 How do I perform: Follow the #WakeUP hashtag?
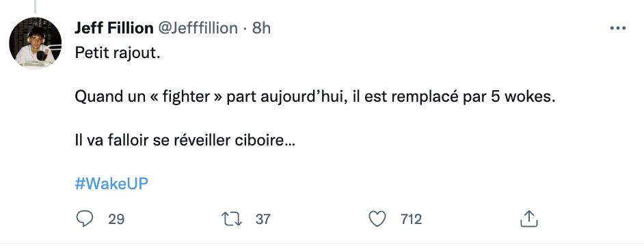pyautogui.click(x=111, y=184)
